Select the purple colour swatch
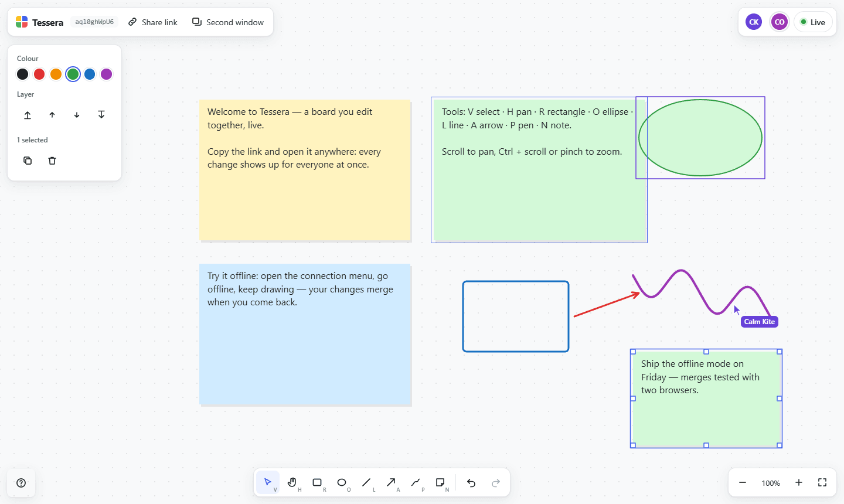Viewport: 844px width, 504px height. click(106, 74)
